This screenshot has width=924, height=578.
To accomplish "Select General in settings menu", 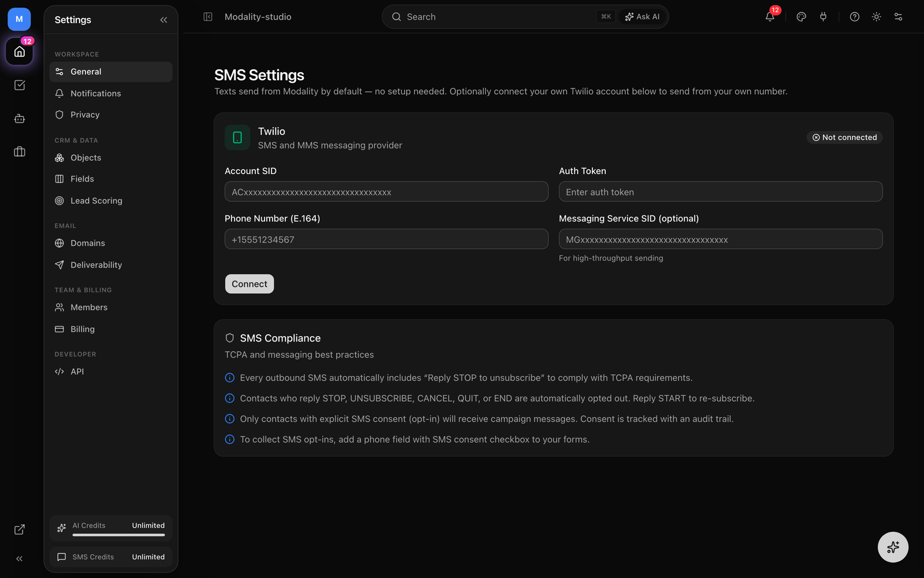I will pyautogui.click(x=111, y=72).
